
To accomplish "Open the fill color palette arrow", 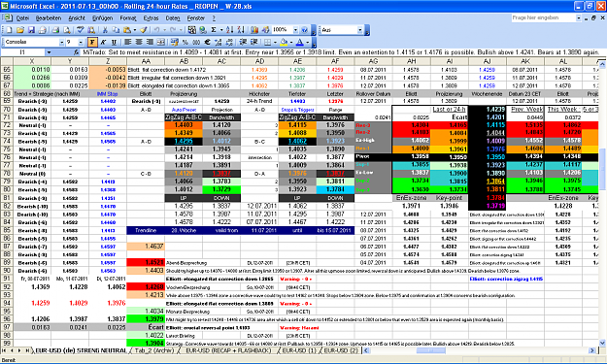I will (x=291, y=42).
